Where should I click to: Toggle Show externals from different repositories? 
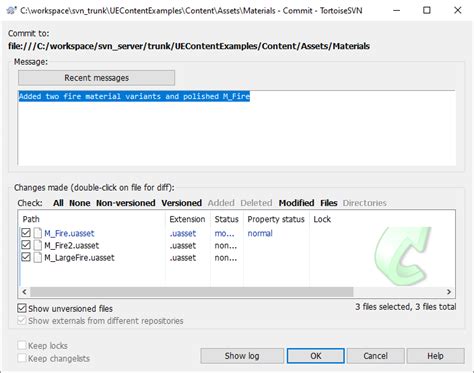[x=22, y=320]
